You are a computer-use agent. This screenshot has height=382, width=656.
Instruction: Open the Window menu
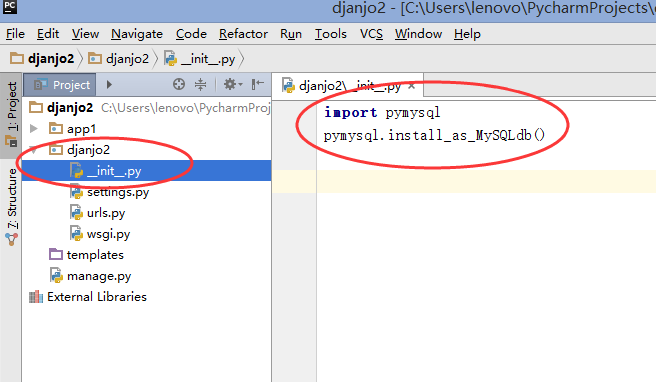[x=418, y=34]
